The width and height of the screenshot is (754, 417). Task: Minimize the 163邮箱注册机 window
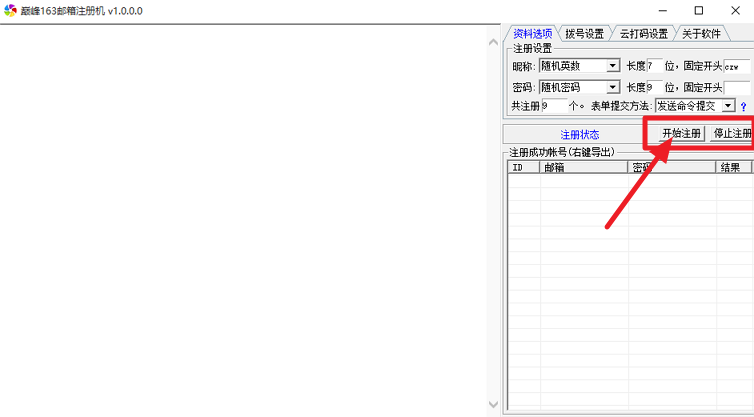(663, 11)
